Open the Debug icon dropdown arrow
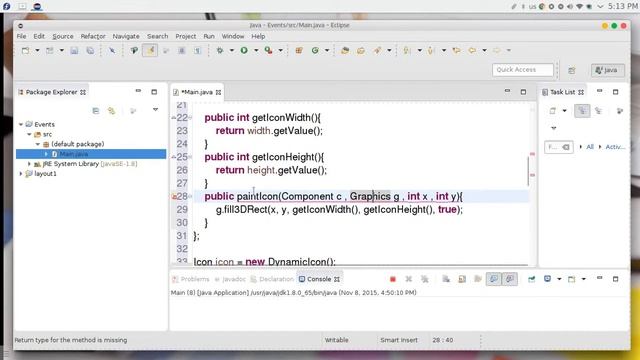The width and height of the screenshot is (640, 360). coord(231,51)
